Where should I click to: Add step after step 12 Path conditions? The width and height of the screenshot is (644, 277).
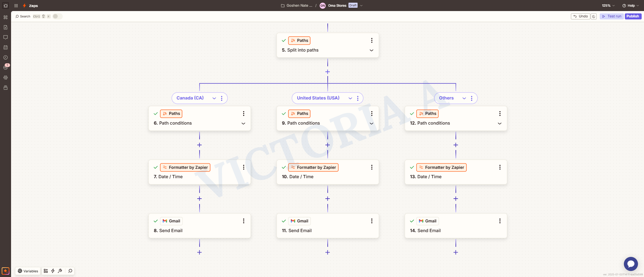tap(456, 145)
